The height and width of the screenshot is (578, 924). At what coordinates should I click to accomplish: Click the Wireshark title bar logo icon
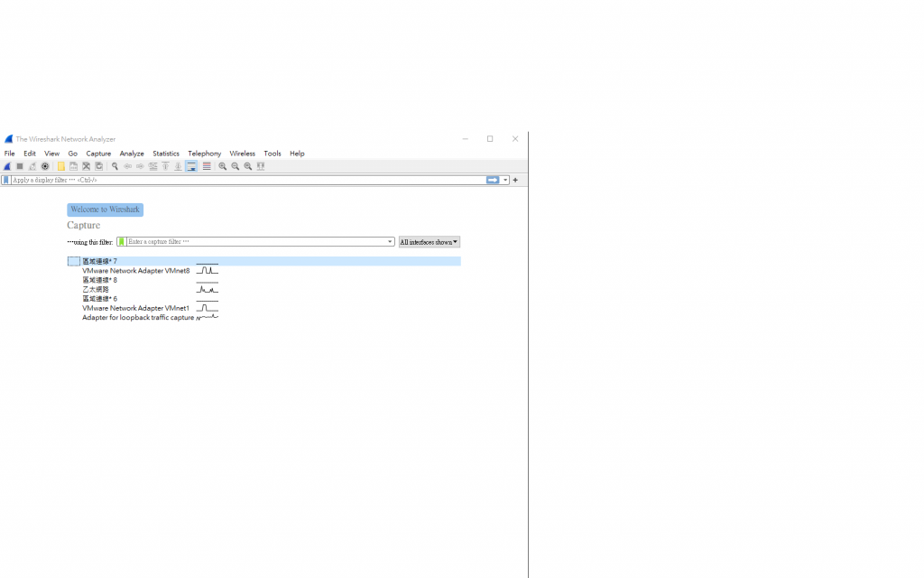coord(8,139)
